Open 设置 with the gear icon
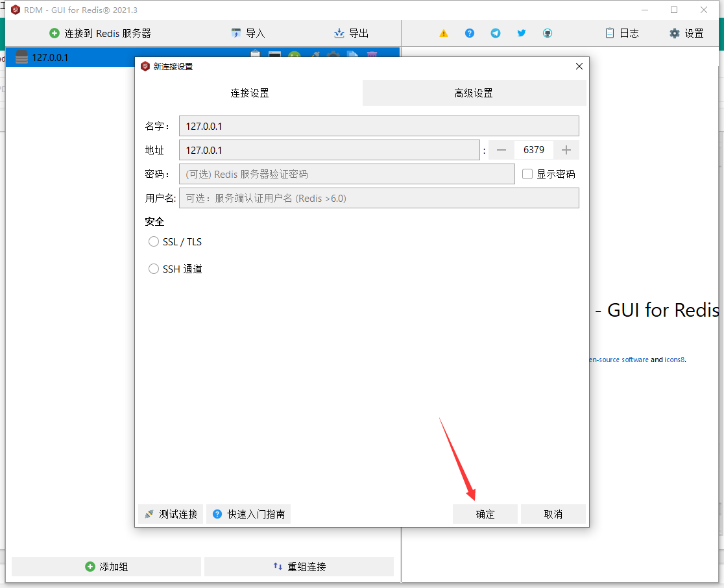This screenshot has height=588, width=724. [x=686, y=33]
